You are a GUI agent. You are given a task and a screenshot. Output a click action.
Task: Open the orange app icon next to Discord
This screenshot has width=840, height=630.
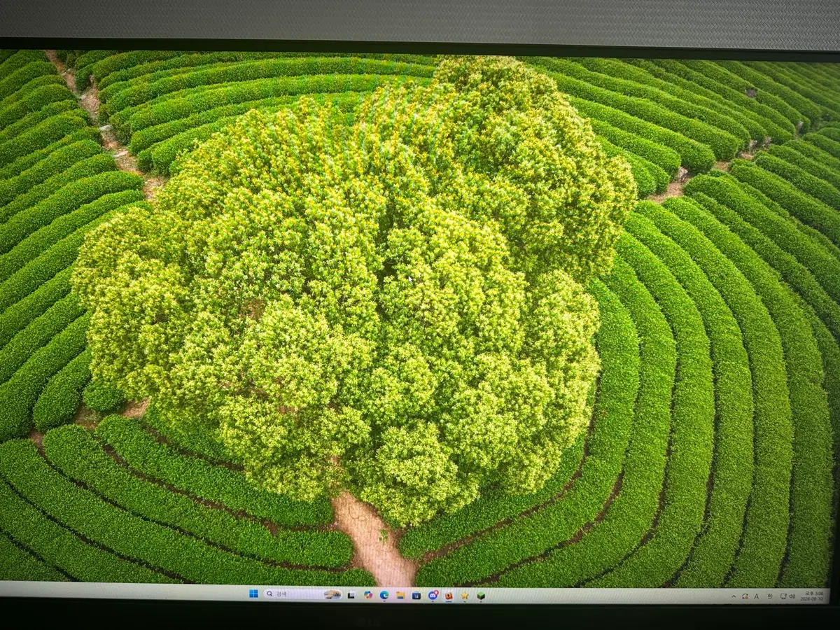[x=449, y=596]
